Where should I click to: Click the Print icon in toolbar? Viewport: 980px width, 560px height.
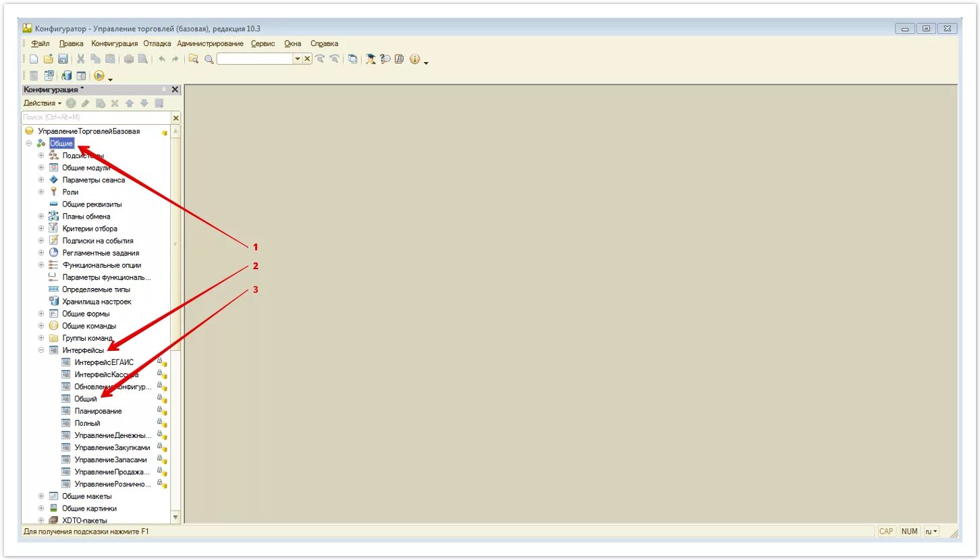point(128,59)
